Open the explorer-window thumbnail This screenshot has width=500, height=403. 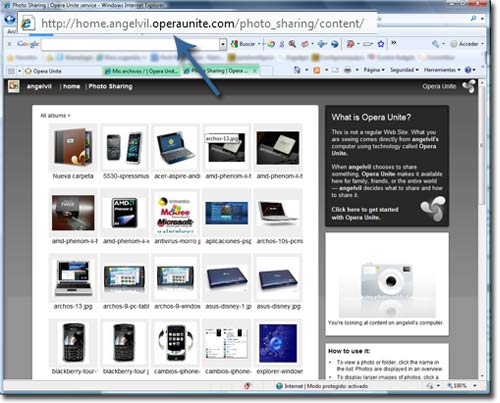(278, 343)
